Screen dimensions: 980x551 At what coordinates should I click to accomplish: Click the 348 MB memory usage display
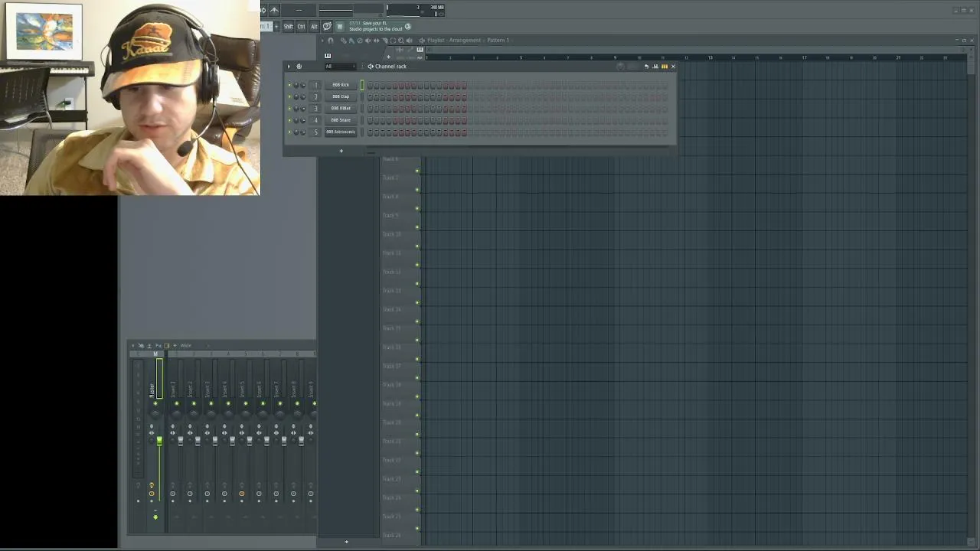[437, 8]
